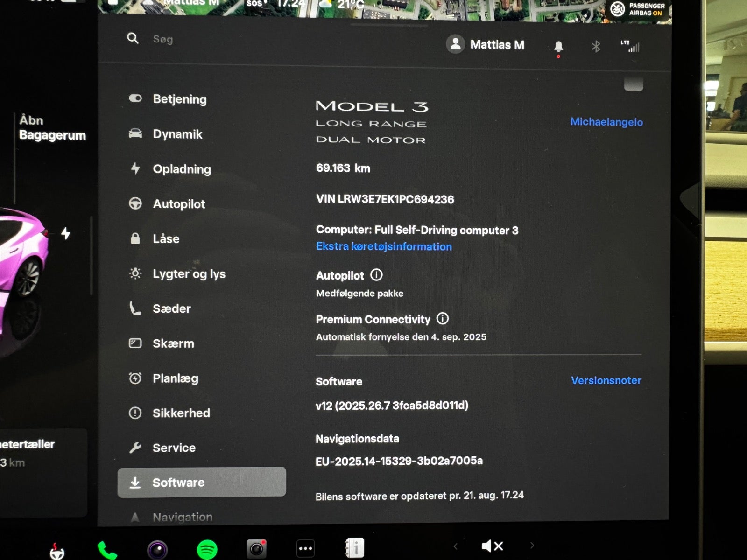Open the owner's manual icon
The height and width of the screenshot is (560, 747).
(x=355, y=547)
